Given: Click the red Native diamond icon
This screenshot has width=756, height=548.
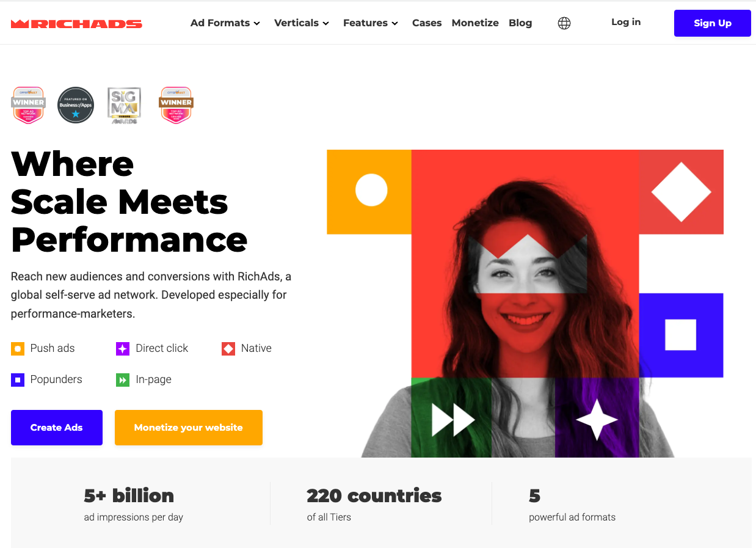Looking at the screenshot, I should (x=228, y=349).
